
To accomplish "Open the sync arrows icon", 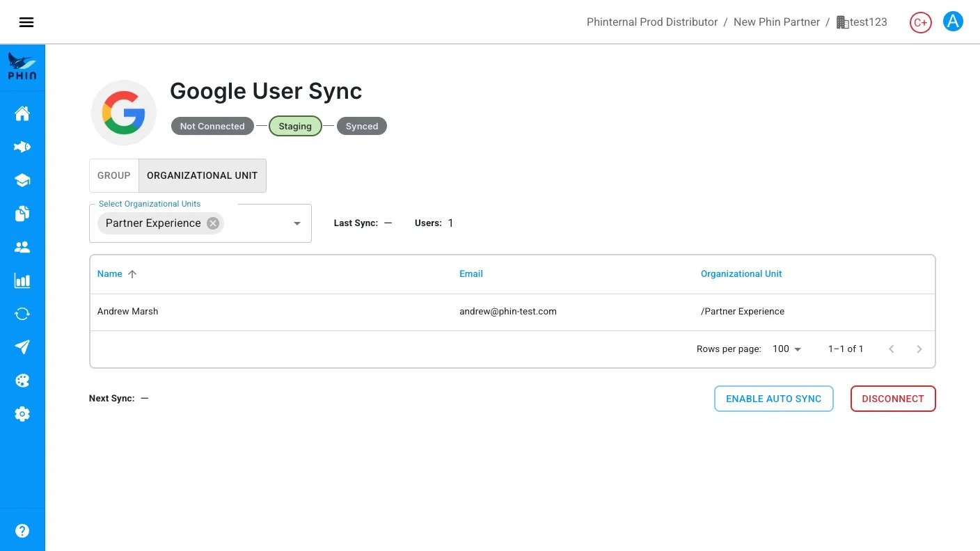I will tap(22, 314).
